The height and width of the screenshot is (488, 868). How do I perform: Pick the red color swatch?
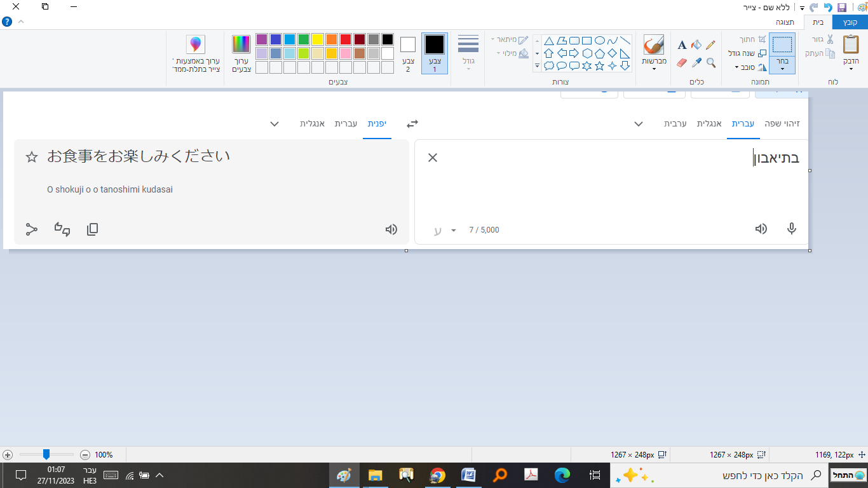coord(345,39)
